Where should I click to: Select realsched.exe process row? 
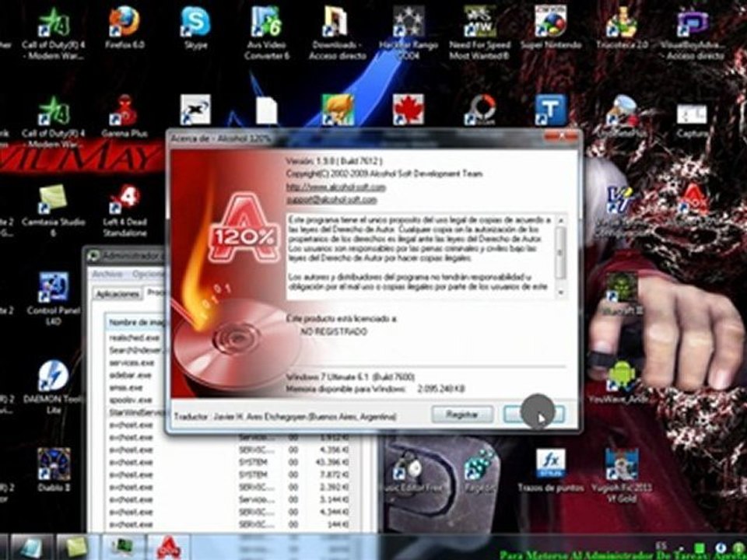[135, 338]
